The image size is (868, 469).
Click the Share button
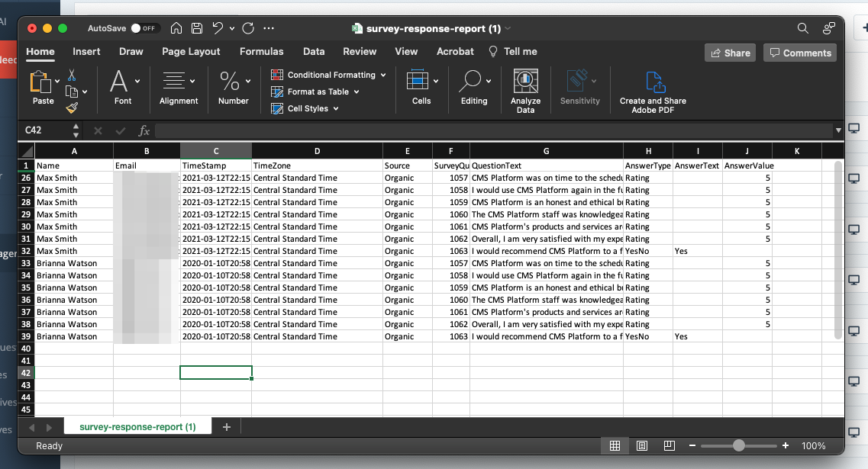[730, 53]
